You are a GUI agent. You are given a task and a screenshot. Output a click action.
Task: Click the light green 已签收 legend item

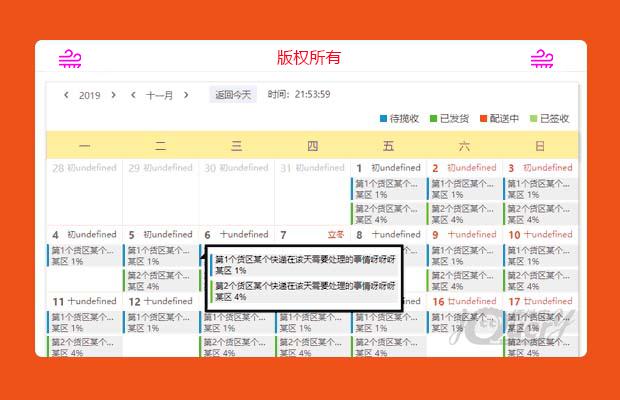coord(550,119)
